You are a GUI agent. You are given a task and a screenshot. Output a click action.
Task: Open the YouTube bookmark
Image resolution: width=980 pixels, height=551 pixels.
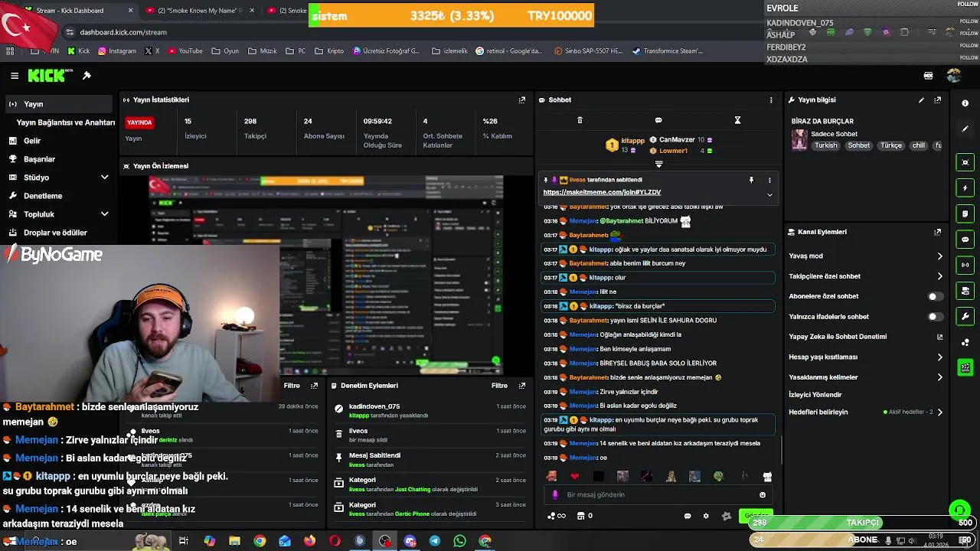pyautogui.click(x=185, y=51)
